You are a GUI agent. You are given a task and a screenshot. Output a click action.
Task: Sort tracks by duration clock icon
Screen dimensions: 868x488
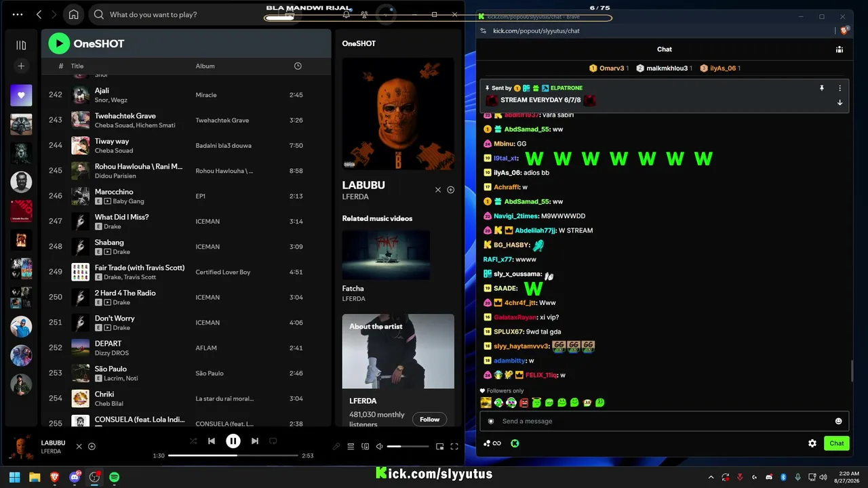pos(298,66)
